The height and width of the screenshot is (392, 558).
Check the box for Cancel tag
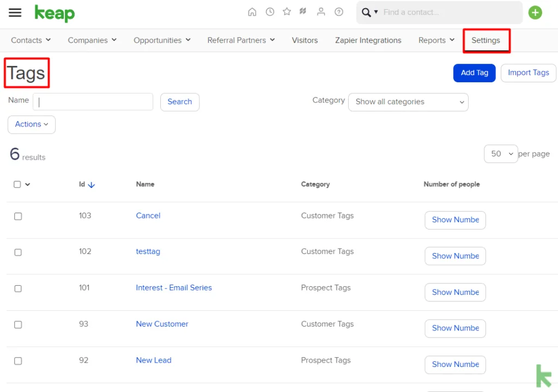tap(18, 216)
